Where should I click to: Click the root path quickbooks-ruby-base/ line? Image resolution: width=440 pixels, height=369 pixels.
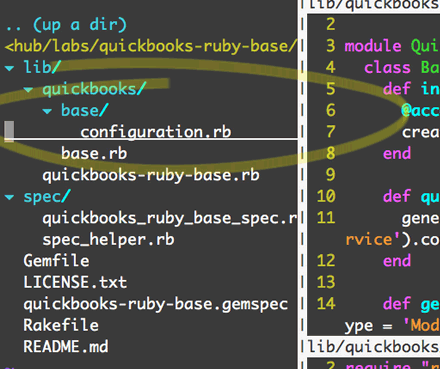coord(150,46)
